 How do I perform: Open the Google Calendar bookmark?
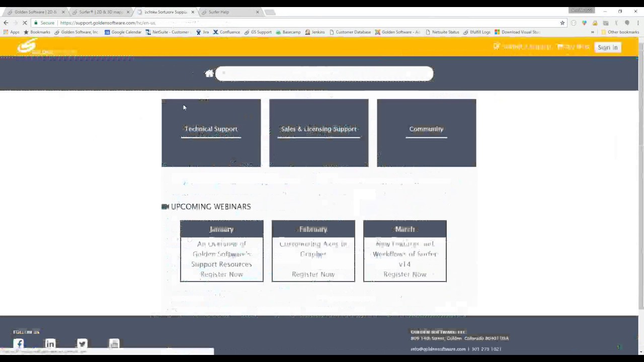pos(123,32)
